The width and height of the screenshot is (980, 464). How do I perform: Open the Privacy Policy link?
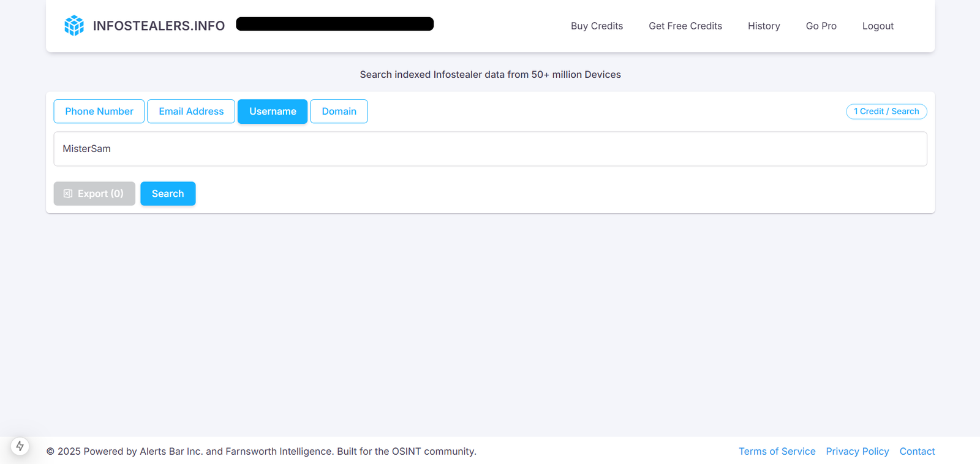click(x=857, y=451)
